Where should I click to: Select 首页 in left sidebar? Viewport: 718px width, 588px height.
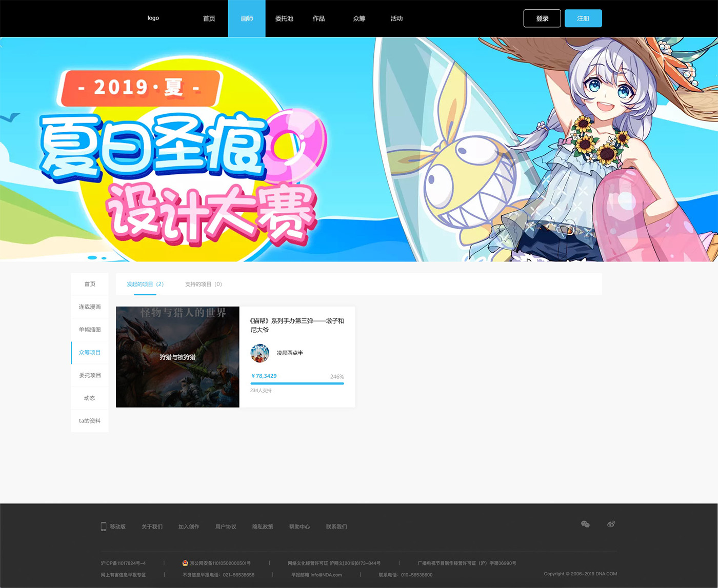tap(90, 284)
